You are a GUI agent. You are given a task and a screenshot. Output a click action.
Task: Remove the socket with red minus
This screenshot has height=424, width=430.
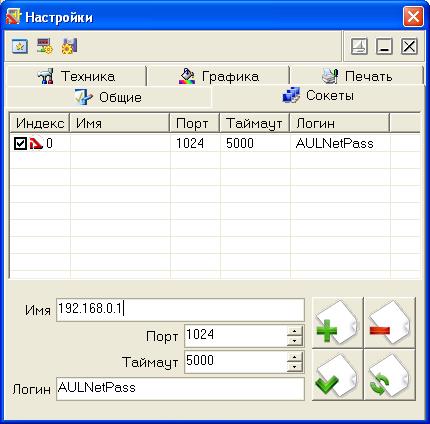click(x=389, y=323)
